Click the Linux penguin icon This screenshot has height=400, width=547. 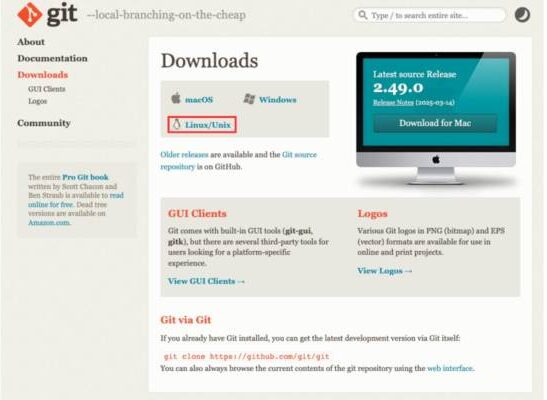[x=177, y=124]
